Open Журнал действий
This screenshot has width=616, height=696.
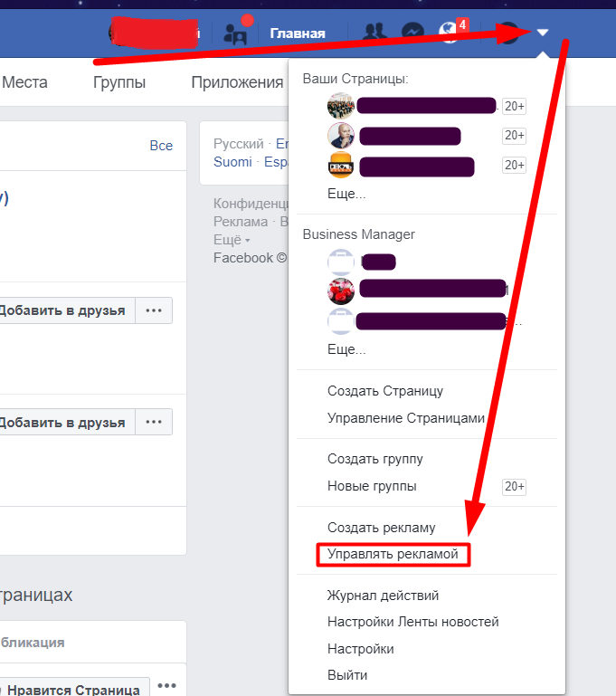pyautogui.click(x=383, y=596)
